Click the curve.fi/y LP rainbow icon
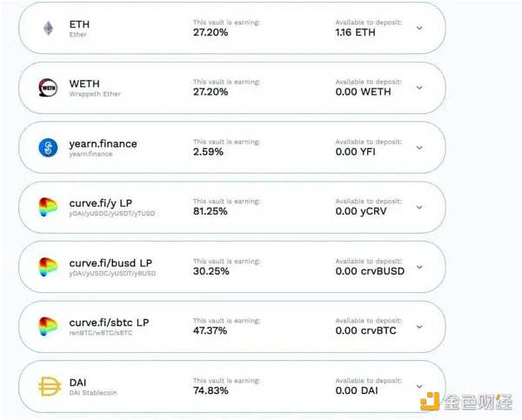The height and width of the screenshot is (420, 522). tap(48, 208)
